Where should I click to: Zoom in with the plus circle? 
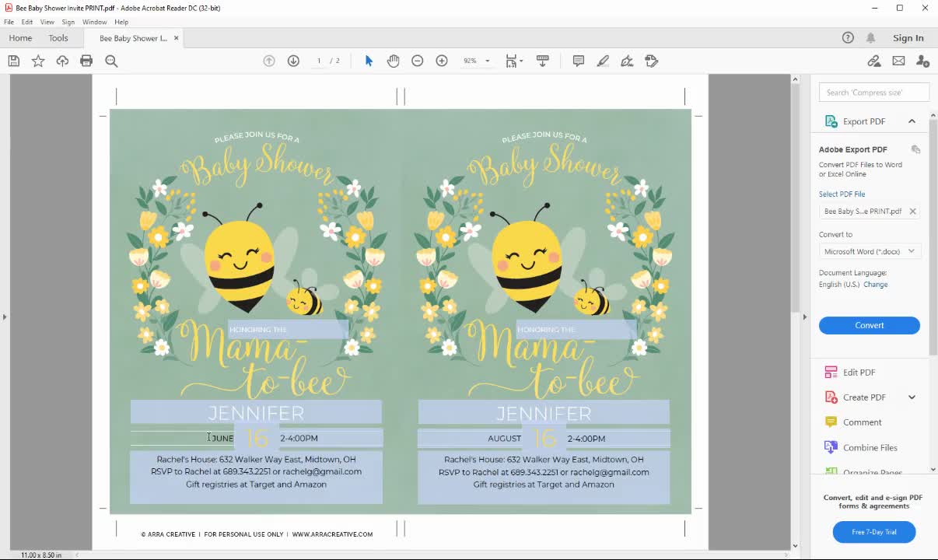click(442, 61)
